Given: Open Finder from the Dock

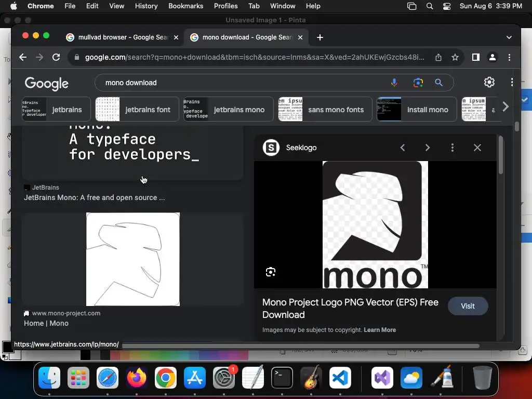Looking at the screenshot, I should coord(49,377).
